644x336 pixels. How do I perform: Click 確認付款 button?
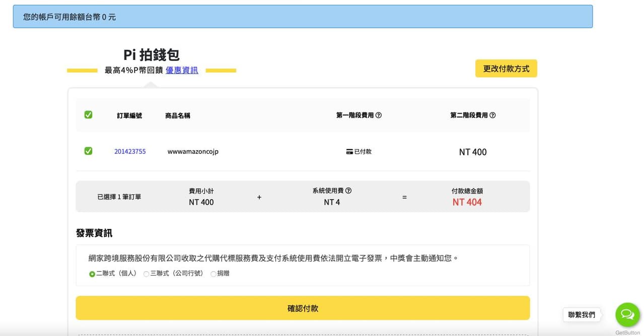click(303, 308)
